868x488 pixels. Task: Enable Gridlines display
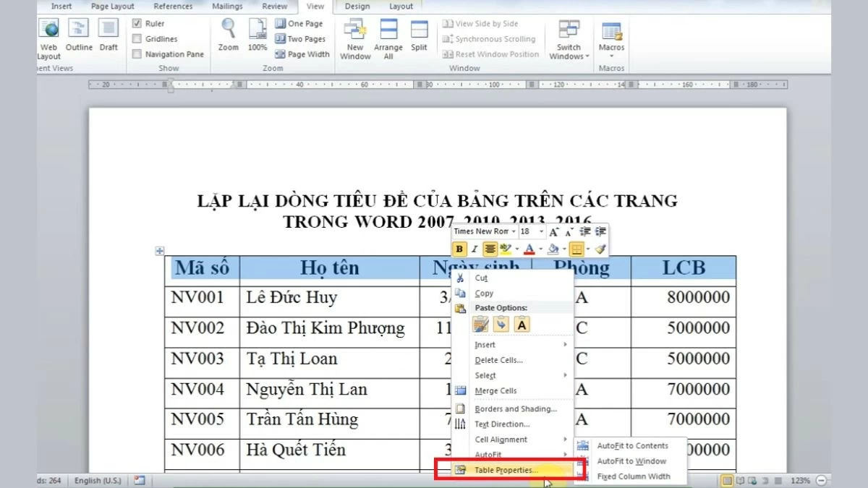point(137,38)
